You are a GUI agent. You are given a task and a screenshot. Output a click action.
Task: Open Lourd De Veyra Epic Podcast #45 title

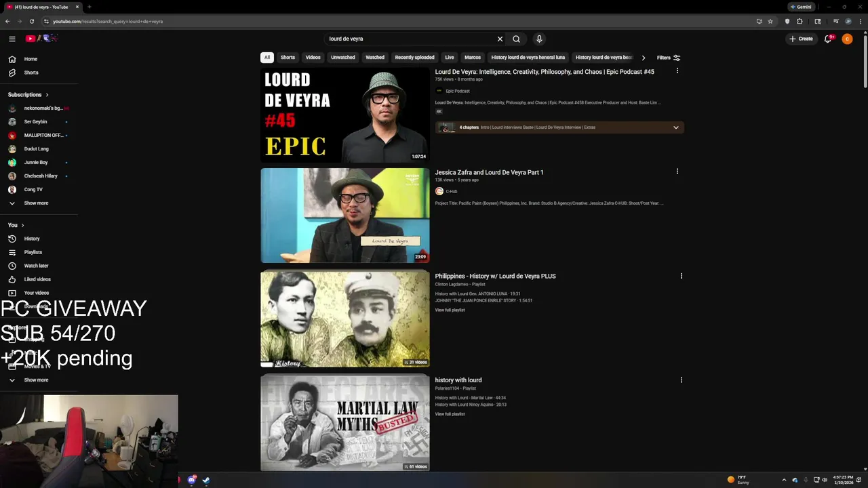coord(545,72)
